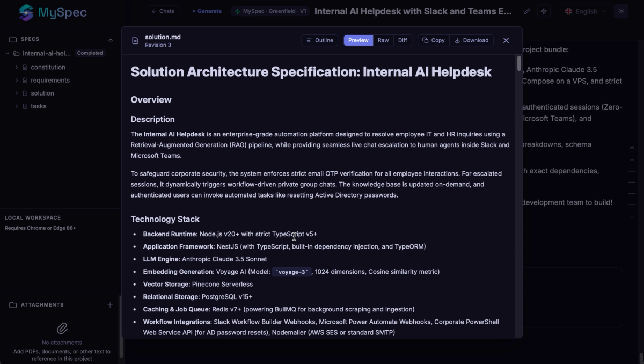The width and height of the screenshot is (644, 364).
Task: Open the English language dropdown
Action: tap(586, 11)
